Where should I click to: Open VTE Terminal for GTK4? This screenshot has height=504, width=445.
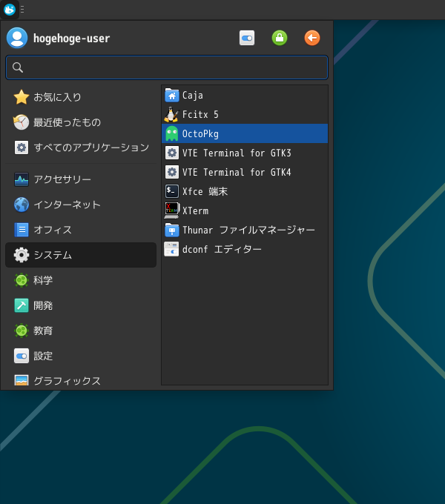pos(245,172)
